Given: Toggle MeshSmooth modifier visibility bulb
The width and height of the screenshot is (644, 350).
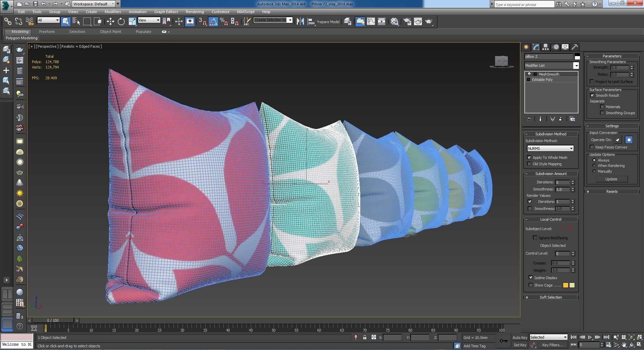Looking at the screenshot, I should point(529,74).
